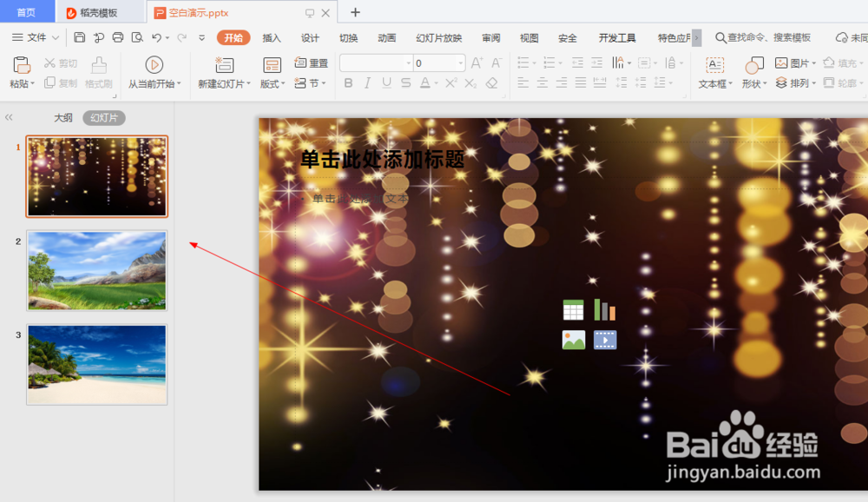Toggle Superscript formatting
The height and width of the screenshot is (502, 868).
[x=451, y=83]
